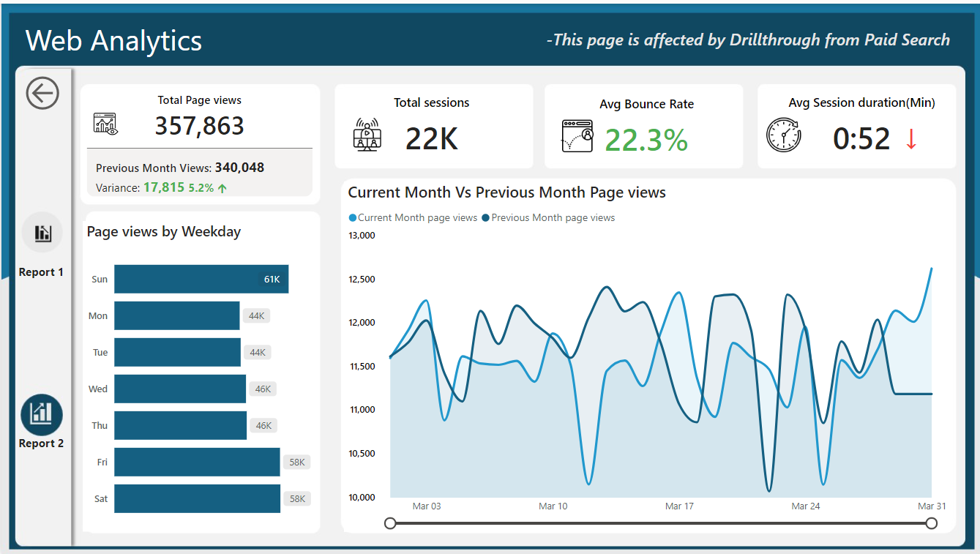
Task: Click the green variance up arrow
Action: [222, 188]
